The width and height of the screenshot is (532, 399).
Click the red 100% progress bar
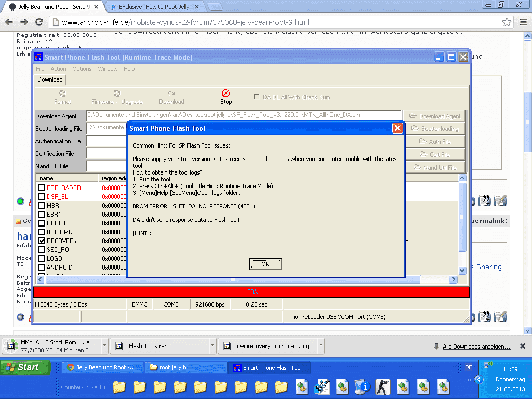(251, 292)
